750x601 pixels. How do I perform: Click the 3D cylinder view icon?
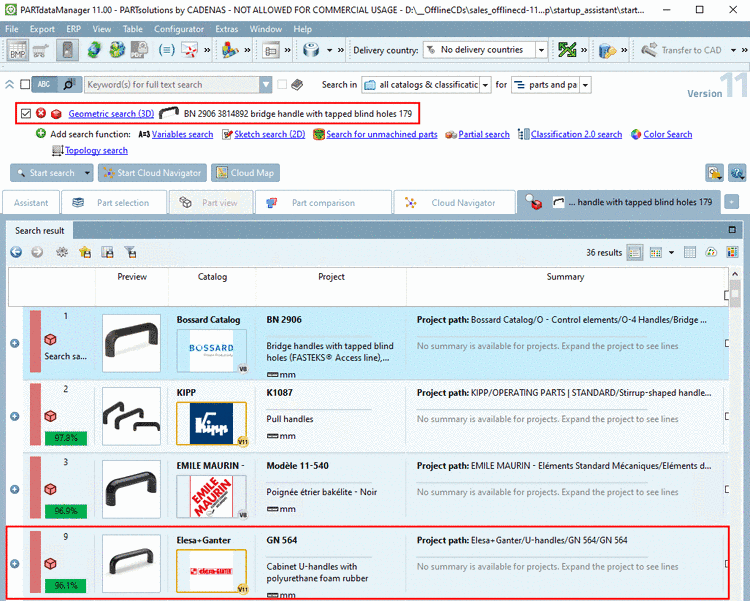(x=311, y=50)
